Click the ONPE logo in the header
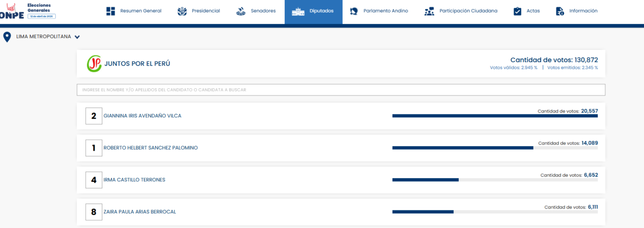Viewport: 644px width, 228px height. (x=12, y=11)
